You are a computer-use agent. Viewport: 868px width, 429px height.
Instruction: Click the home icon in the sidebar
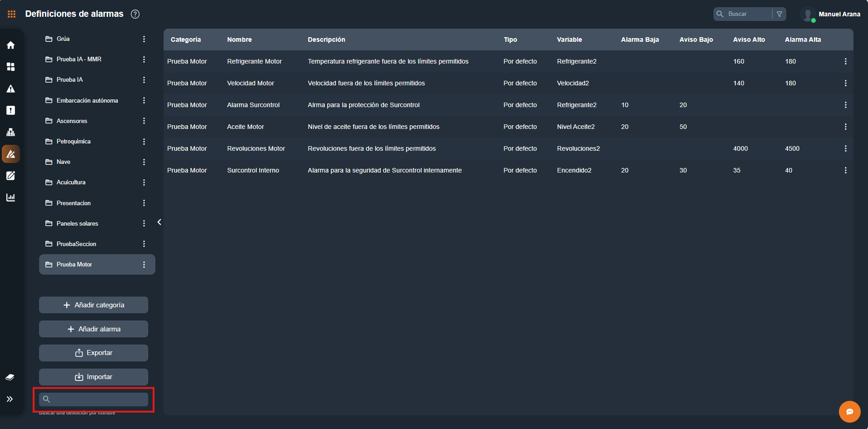11,45
